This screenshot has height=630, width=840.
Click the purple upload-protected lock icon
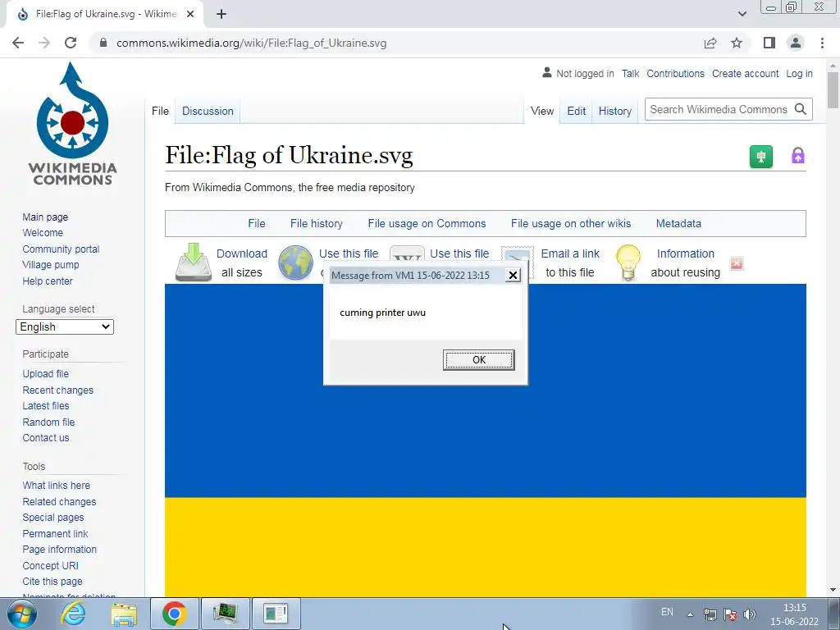797,156
